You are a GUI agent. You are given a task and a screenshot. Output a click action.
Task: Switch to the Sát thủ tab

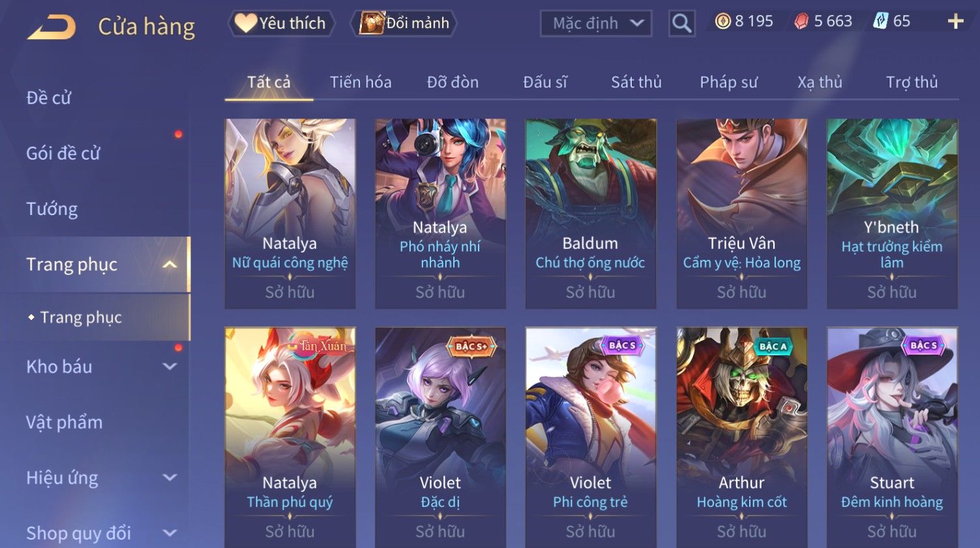pos(636,82)
